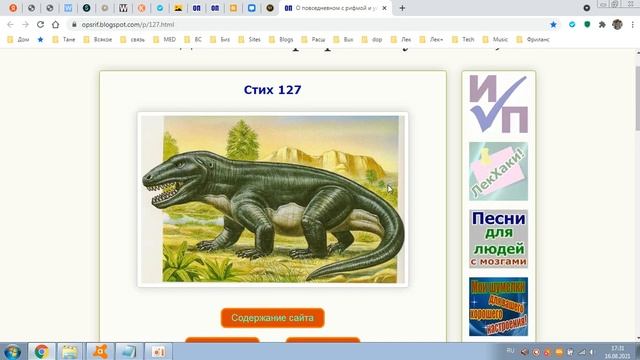Image resolution: width=640 pixels, height=360 pixels.
Task: Open the хорошего настроения blue banner
Action: (498, 307)
